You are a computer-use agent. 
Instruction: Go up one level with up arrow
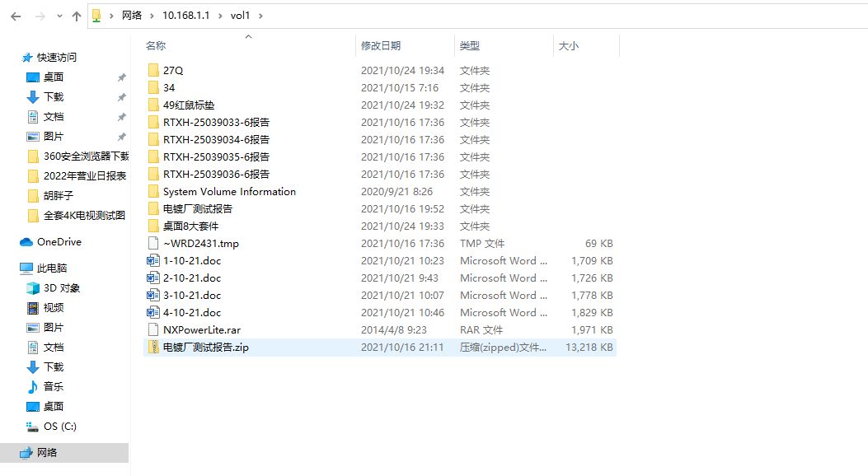(x=77, y=16)
